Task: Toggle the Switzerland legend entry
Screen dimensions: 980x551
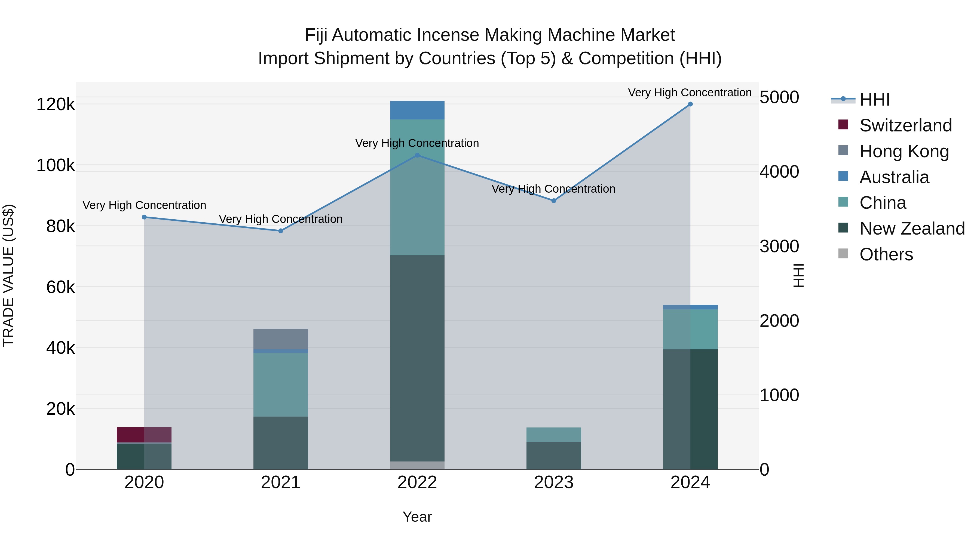Action: 895,125
